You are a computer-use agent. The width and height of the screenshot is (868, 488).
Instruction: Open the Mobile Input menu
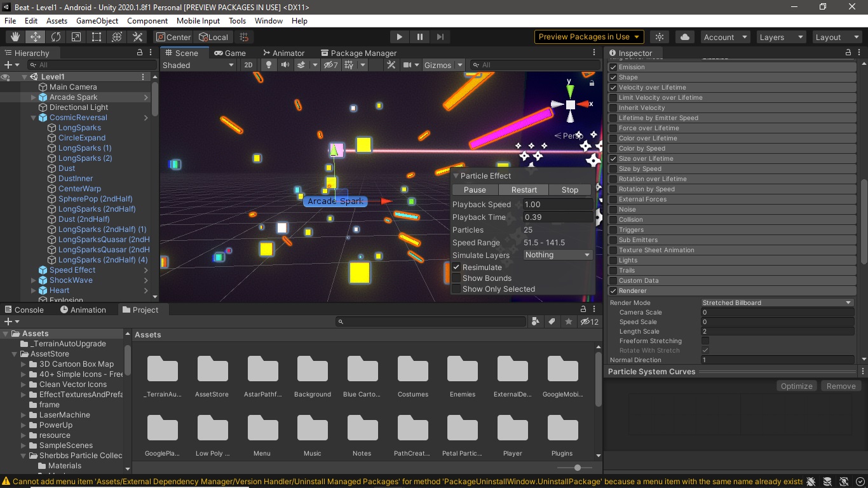click(198, 21)
